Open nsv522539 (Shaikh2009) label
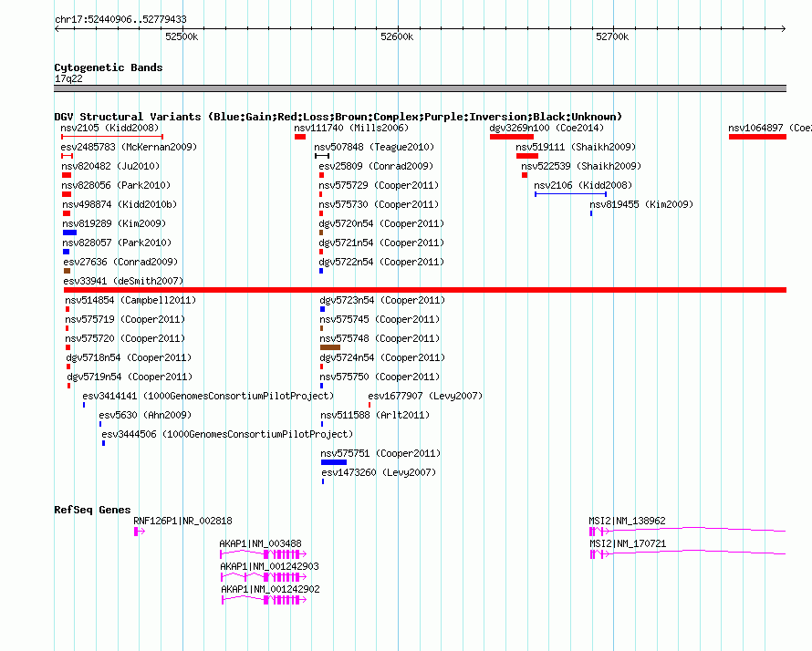 581,166
